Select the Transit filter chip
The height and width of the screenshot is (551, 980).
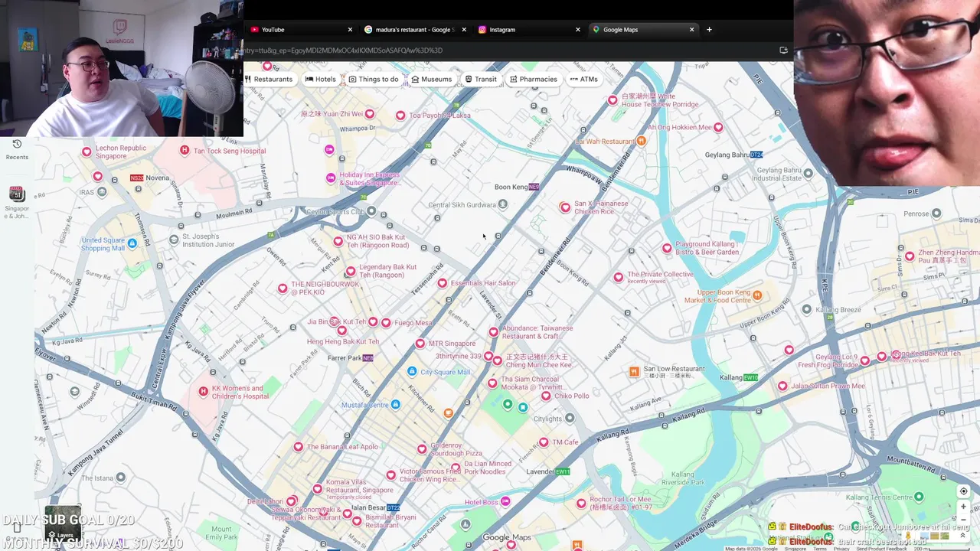pos(480,79)
